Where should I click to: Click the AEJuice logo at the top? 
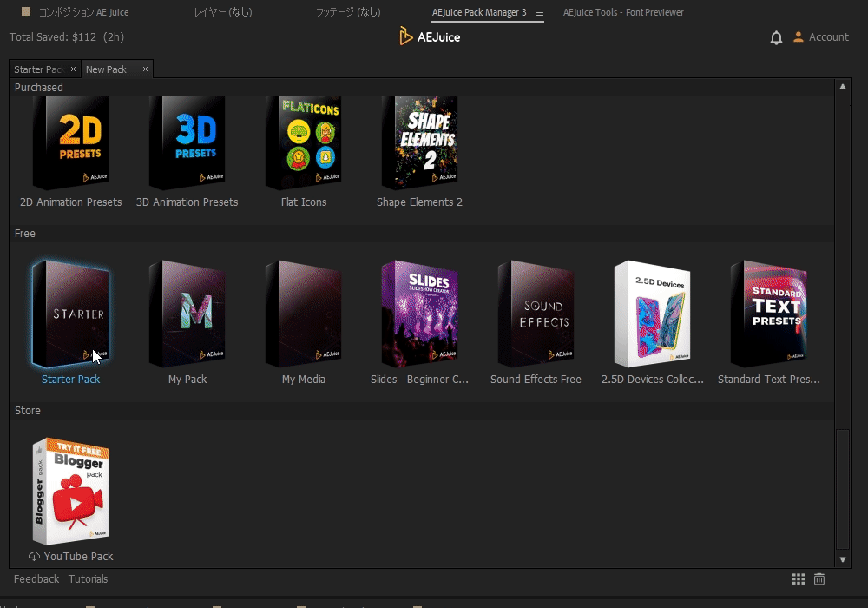429,36
